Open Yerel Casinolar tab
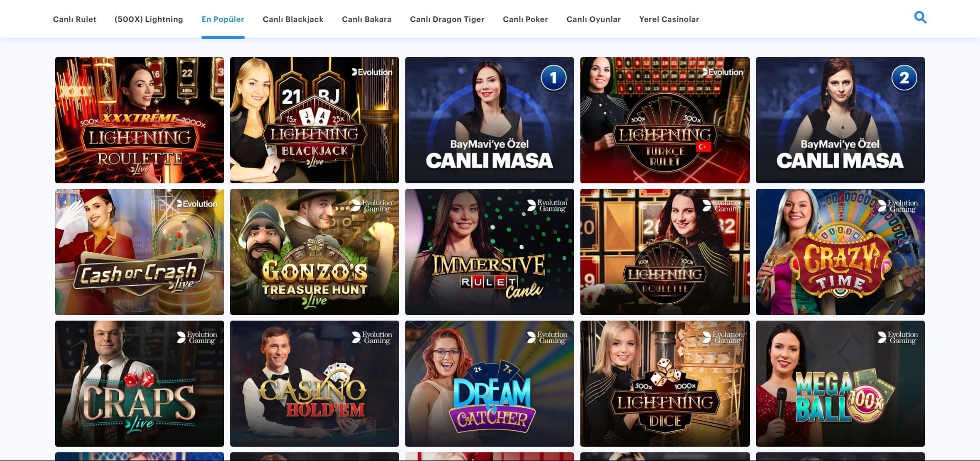Screen dimensions: 980x461 669,19
